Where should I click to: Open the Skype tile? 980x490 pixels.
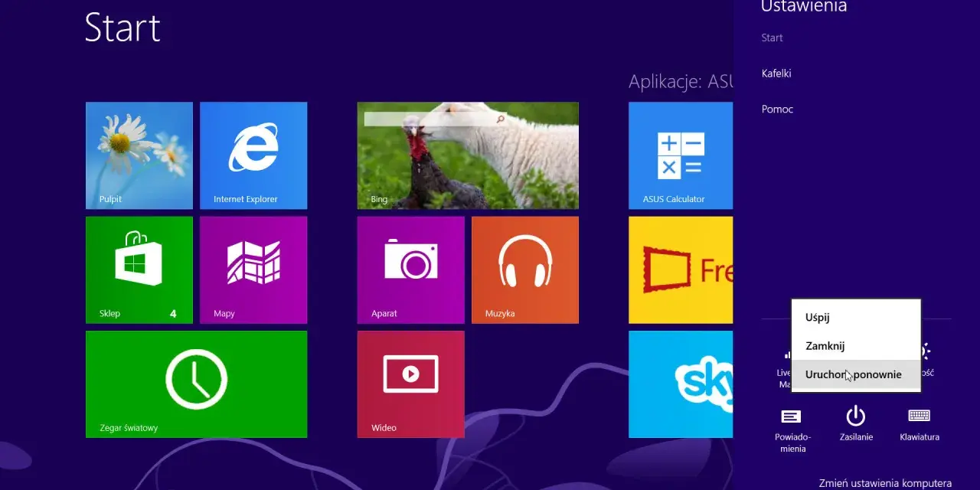(x=681, y=384)
